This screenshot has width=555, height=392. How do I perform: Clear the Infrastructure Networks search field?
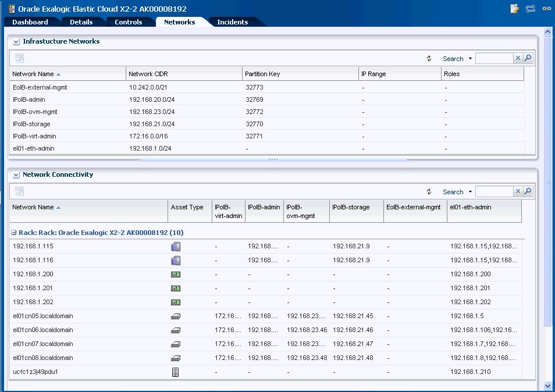click(518, 59)
